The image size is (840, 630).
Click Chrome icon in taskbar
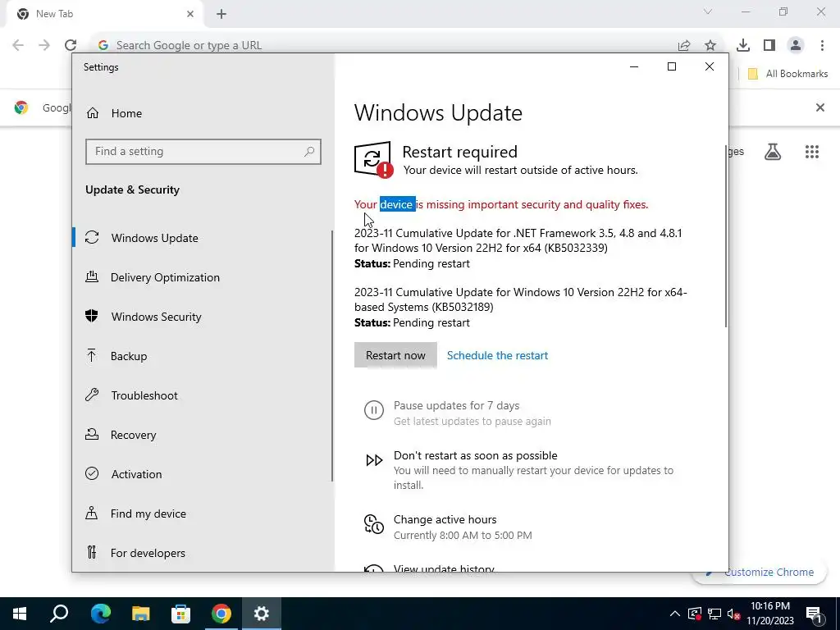[x=221, y=614]
